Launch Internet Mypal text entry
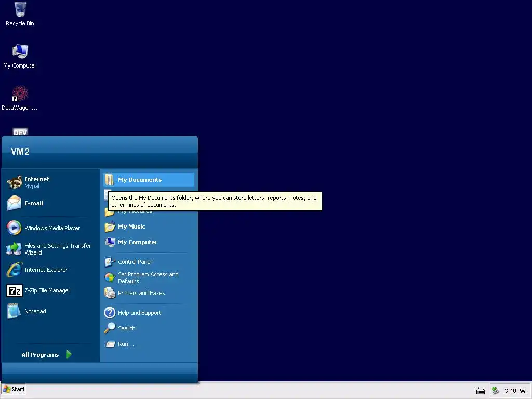Screen dimensions: 532x399 tap(37, 182)
